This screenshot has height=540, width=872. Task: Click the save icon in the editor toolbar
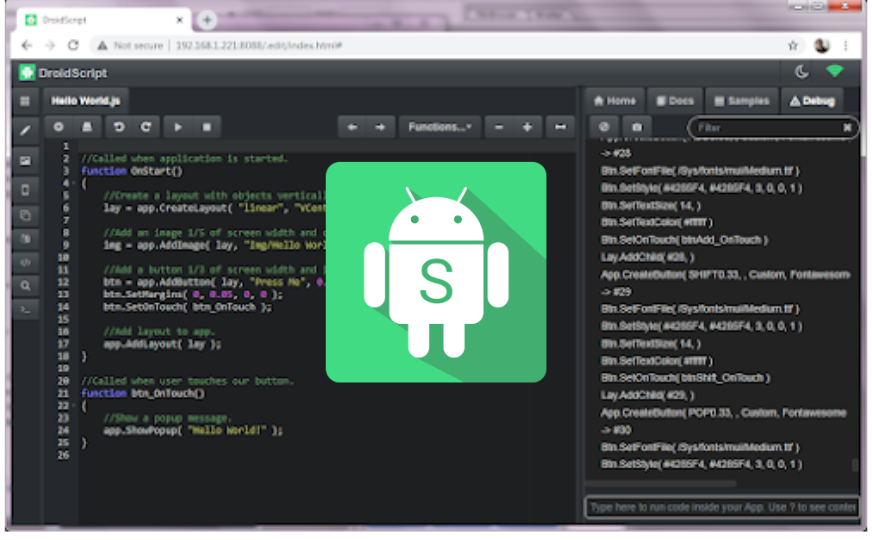coord(87,127)
